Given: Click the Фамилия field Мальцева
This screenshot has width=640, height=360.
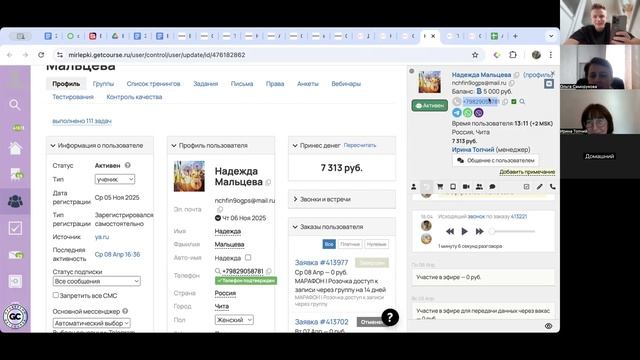Looking at the screenshot, I should tap(229, 244).
